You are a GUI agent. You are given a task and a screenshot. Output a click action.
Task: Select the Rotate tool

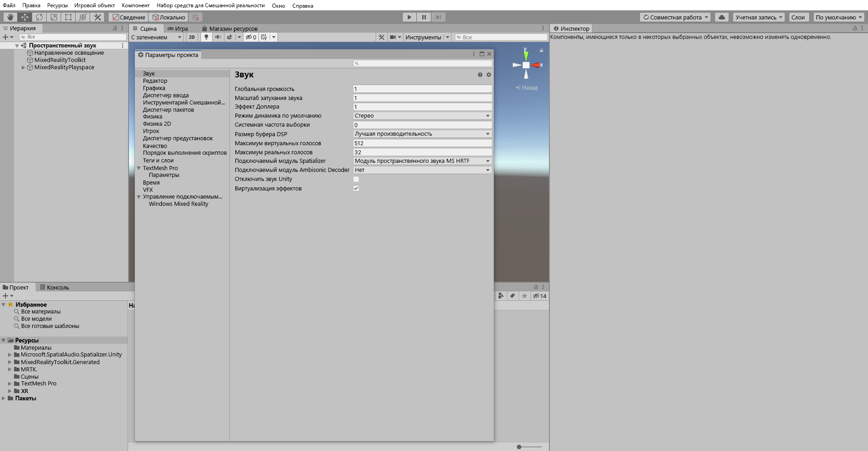click(39, 17)
